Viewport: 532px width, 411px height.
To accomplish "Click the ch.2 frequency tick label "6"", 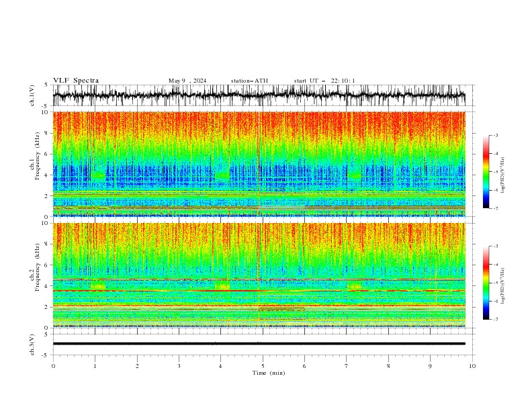I will 47,265.
